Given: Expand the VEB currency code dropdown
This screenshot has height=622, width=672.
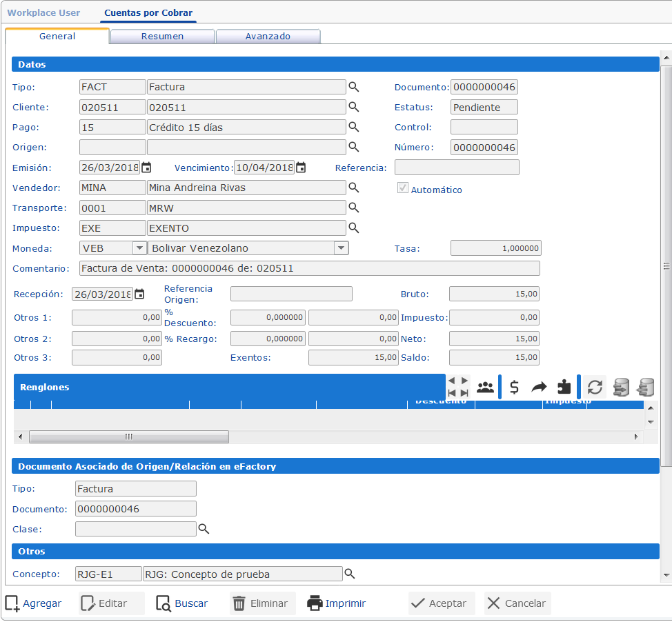Looking at the screenshot, I should pos(139,248).
